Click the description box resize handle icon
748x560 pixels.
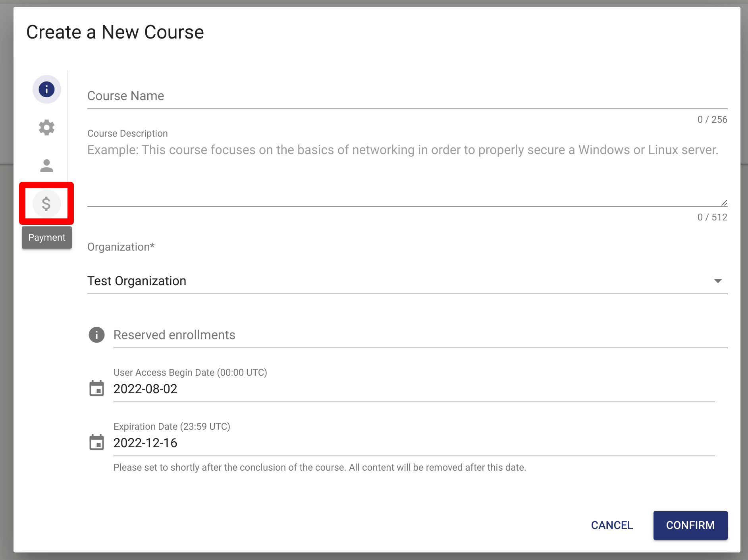(723, 202)
